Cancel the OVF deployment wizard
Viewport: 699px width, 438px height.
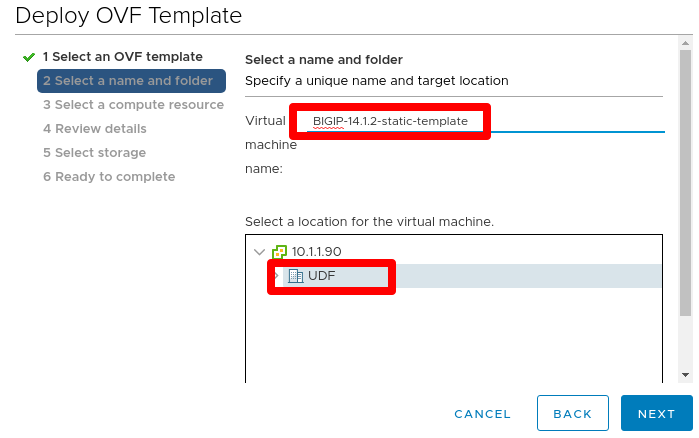[x=482, y=414]
